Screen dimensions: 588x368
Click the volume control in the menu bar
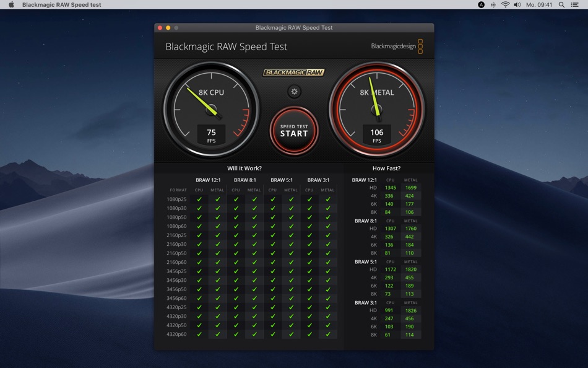[x=517, y=4]
